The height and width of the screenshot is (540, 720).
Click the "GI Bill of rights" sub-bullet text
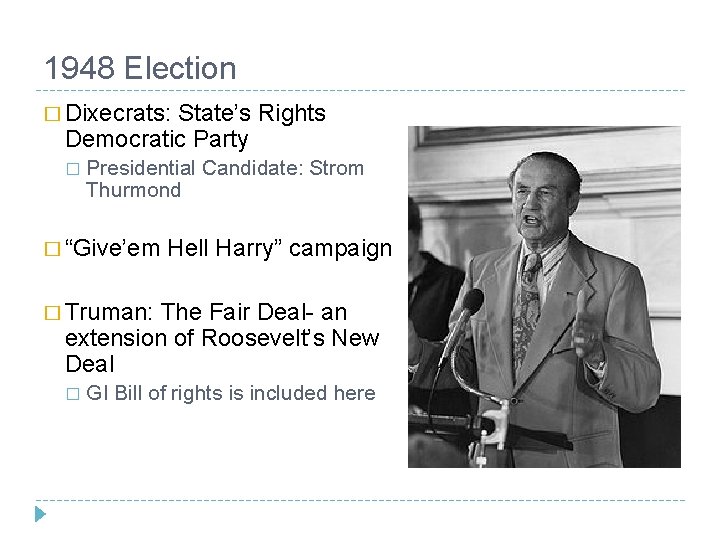[x=160, y=393]
